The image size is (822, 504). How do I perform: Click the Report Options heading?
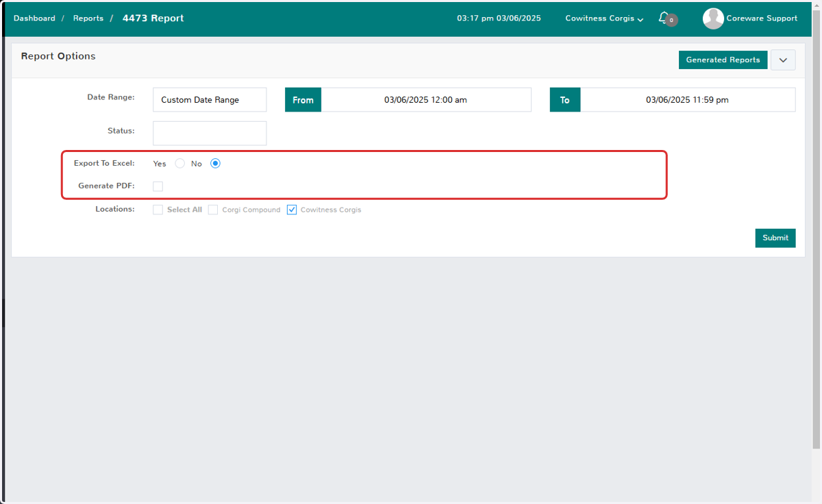(x=58, y=56)
